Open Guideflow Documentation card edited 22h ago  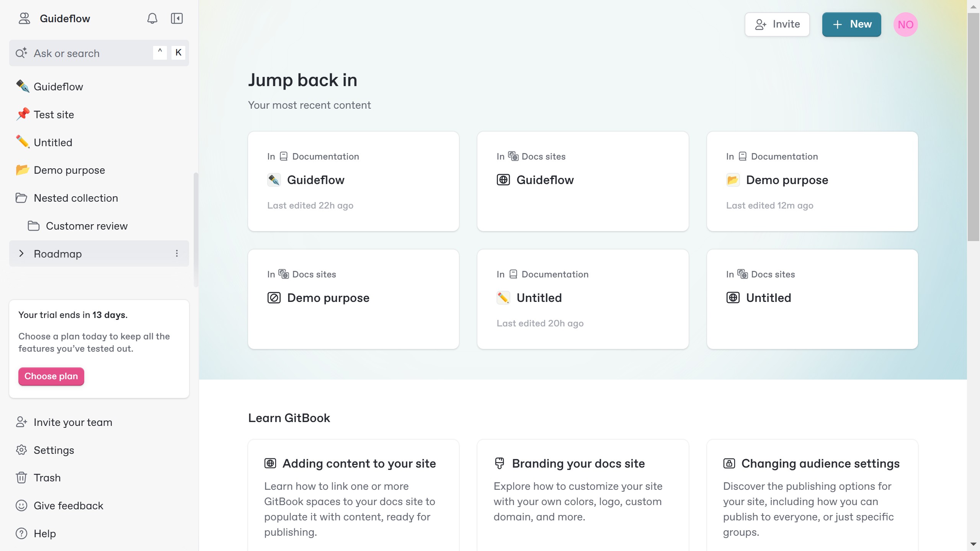click(353, 181)
